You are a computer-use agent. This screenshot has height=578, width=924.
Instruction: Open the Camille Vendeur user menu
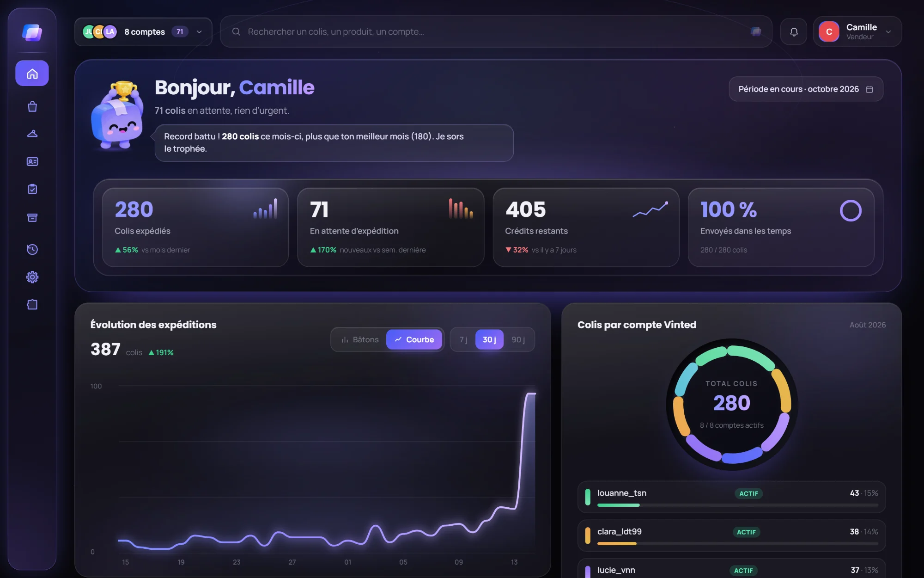coord(857,32)
